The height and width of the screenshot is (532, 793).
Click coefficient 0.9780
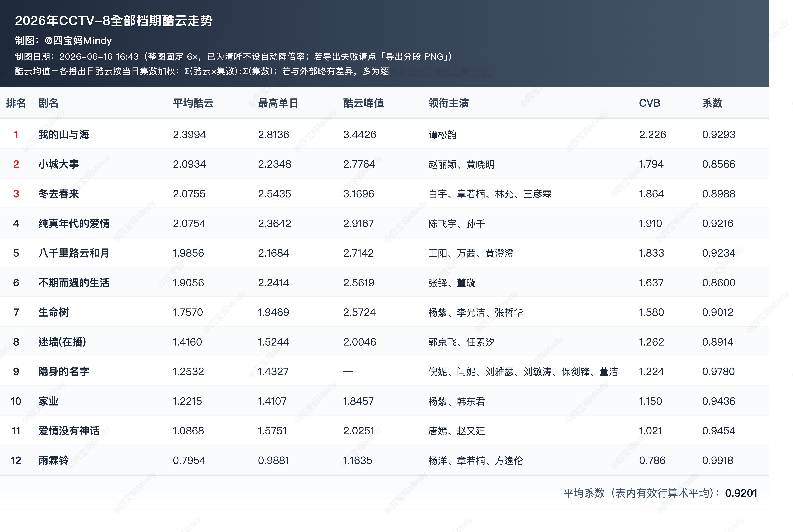[718, 371]
